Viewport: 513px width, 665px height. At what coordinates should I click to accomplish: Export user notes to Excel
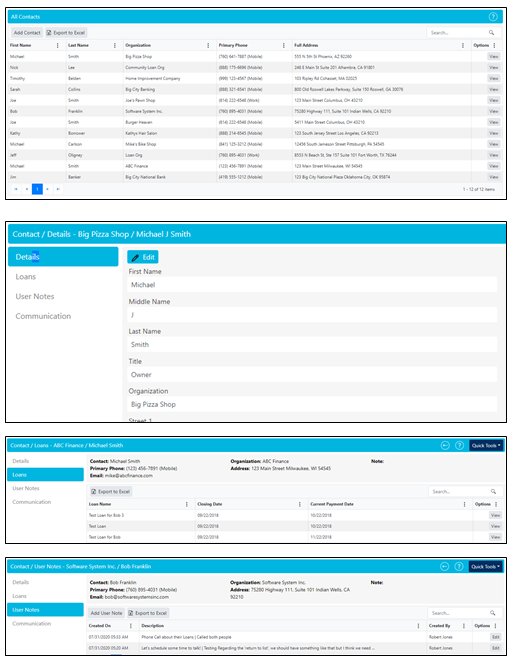[148, 613]
